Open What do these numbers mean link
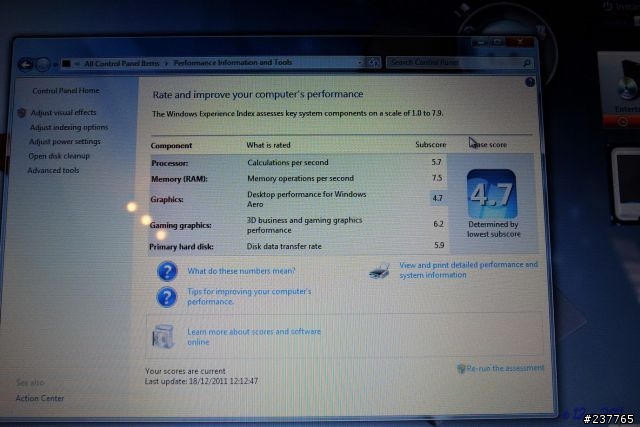 coord(241,271)
